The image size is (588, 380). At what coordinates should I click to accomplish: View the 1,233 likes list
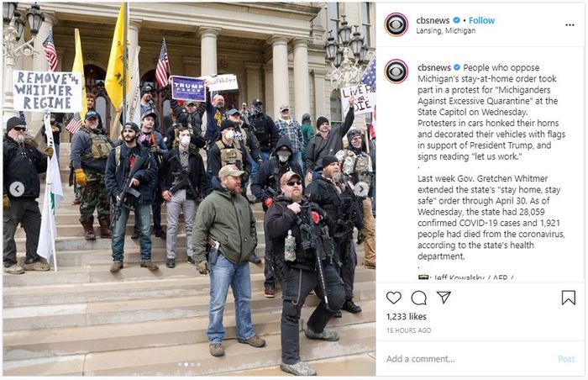(x=407, y=317)
